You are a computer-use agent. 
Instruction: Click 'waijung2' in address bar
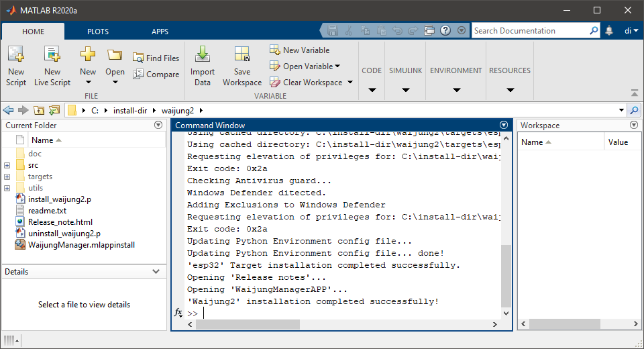pyautogui.click(x=177, y=111)
